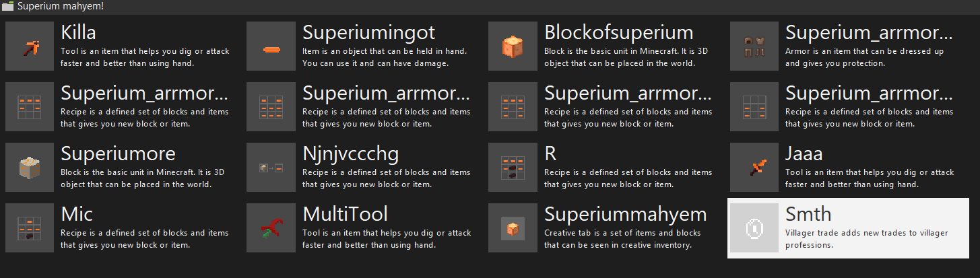Screen dimensions: 980x278
Task: Click the Superiumore block icon
Action: coord(29,168)
